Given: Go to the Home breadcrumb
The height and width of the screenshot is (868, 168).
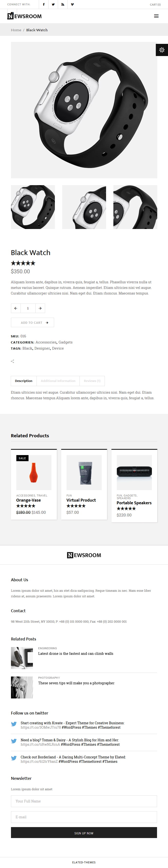Looking at the screenshot, I should click(16, 30).
